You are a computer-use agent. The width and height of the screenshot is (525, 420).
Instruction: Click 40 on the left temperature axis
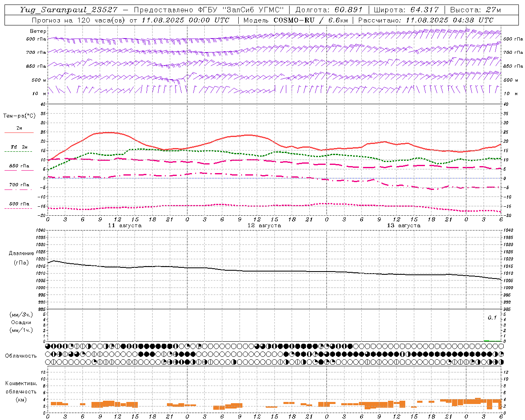43,104
